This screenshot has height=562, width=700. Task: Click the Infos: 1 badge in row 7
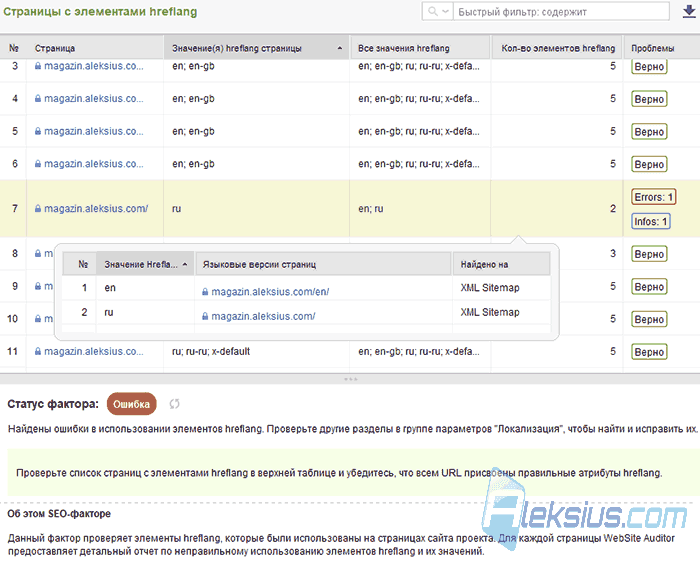[650, 221]
